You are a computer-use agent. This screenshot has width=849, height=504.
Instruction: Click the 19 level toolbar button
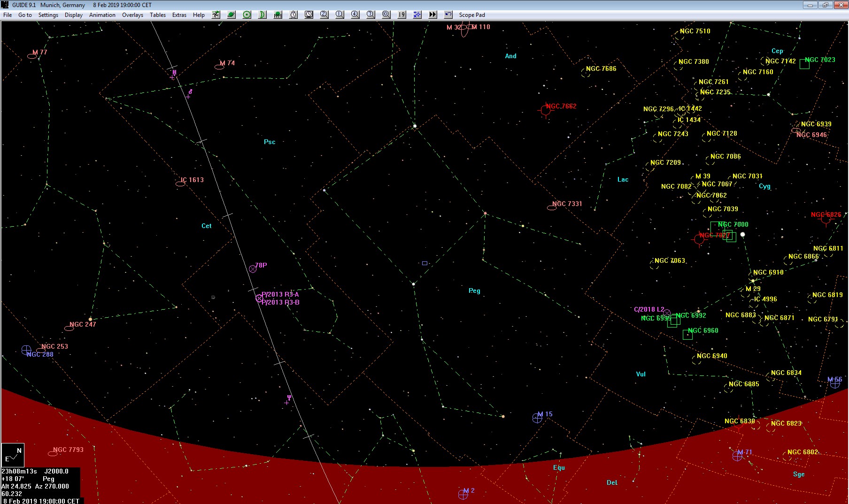point(402,15)
